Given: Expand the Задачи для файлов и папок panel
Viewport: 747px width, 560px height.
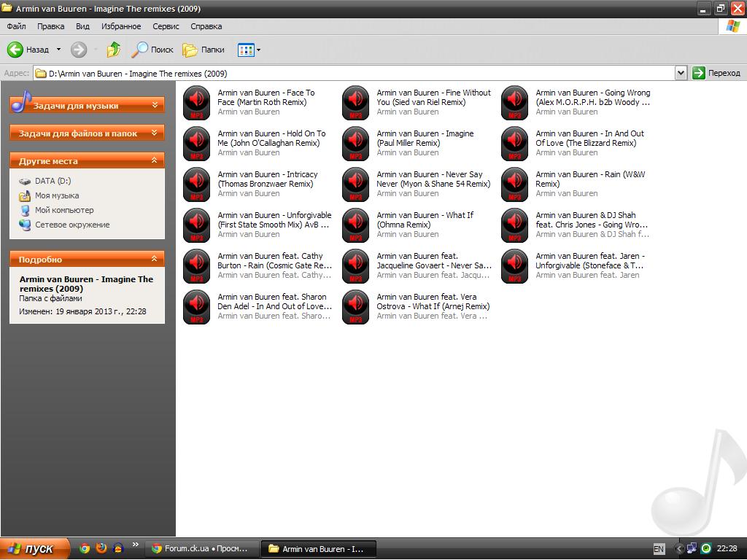Looking at the screenshot, I should tap(88, 133).
